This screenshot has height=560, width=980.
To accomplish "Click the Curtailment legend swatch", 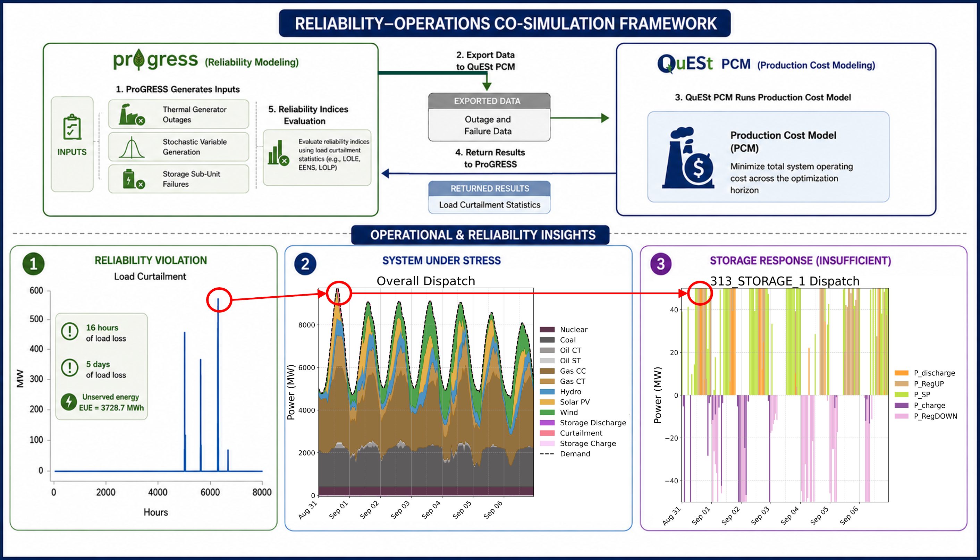I will (547, 433).
